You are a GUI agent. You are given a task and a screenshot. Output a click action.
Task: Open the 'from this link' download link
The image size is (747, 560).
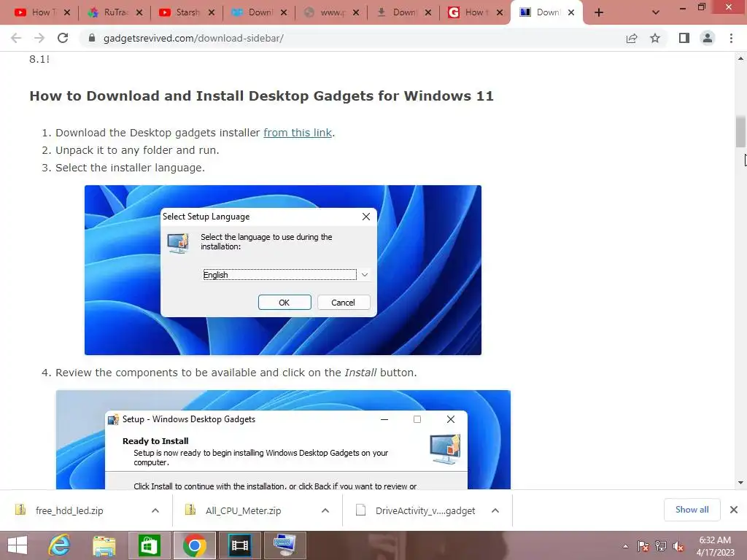click(x=298, y=133)
